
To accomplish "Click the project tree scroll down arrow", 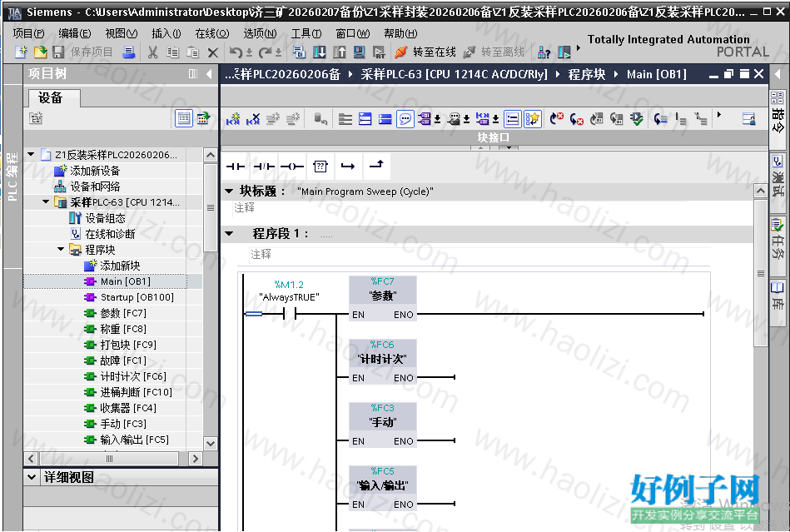I will [211, 443].
